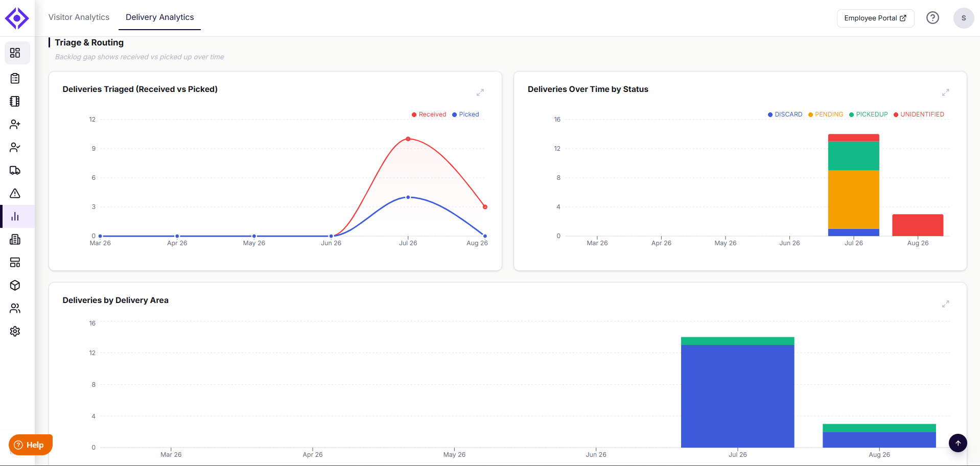Toggle the PENDING status legend item

click(826, 114)
